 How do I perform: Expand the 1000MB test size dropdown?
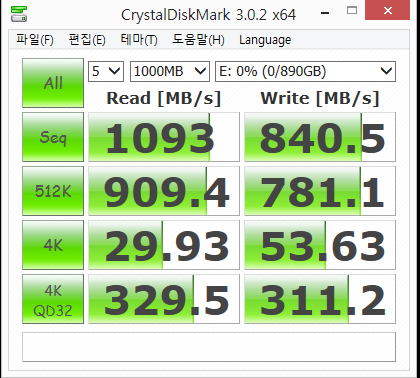[x=170, y=71]
